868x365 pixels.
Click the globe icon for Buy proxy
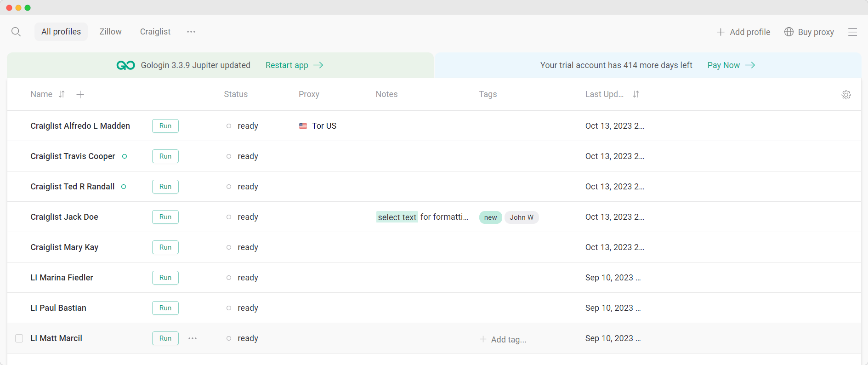click(789, 32)
